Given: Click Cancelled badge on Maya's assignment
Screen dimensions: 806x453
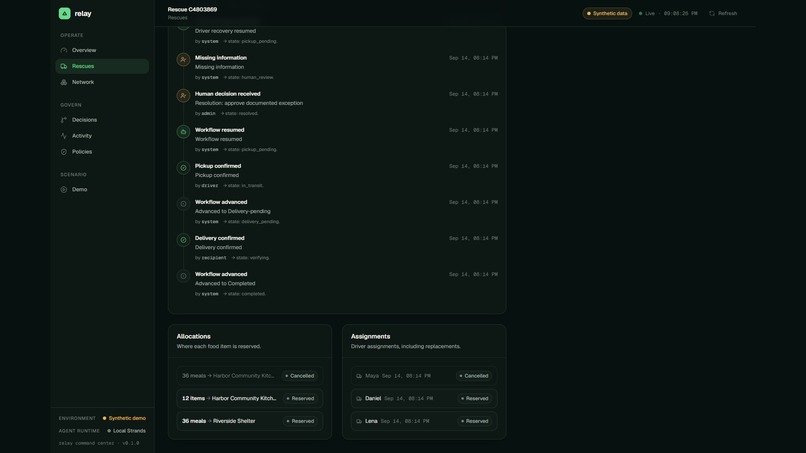Looking at the screenshot, I should pos(474,376).
